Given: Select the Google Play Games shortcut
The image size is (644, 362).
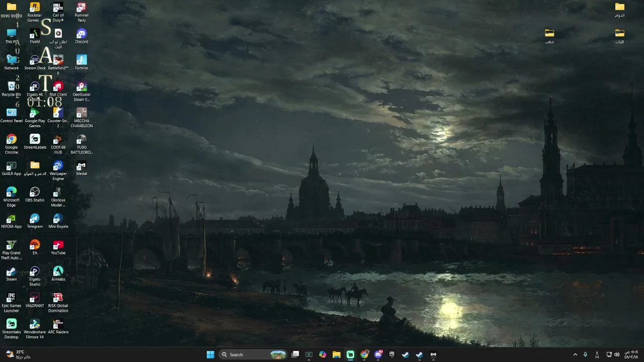Looking at the screenshot, I should click(x=35, y=118).
